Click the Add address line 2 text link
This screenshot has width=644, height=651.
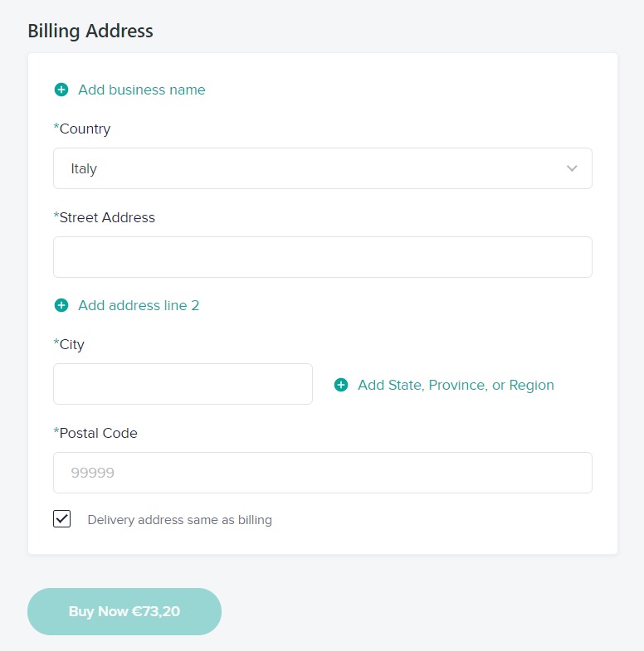[139, 305]
